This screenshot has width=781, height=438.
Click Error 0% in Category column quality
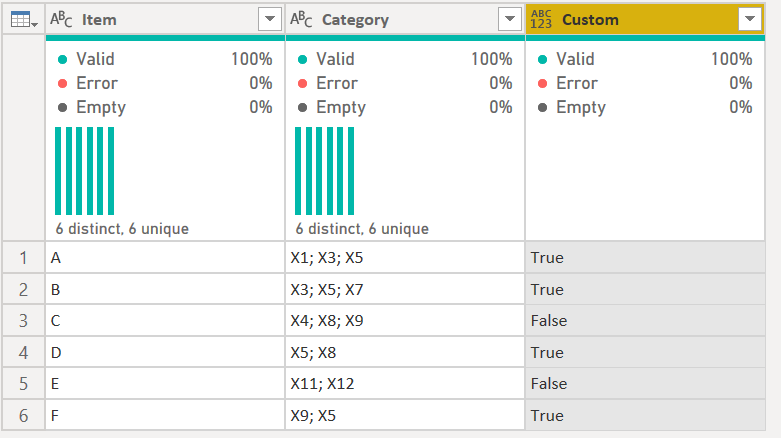coord(405,83)
